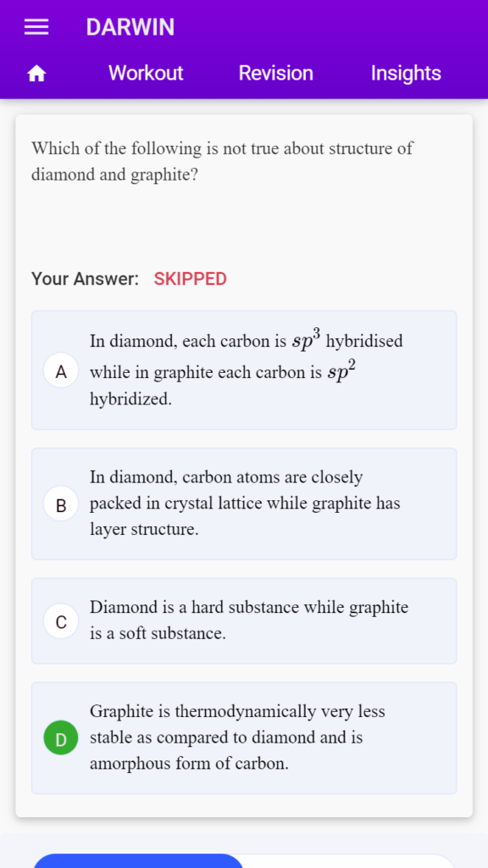Go to the home icon tab

36,73
